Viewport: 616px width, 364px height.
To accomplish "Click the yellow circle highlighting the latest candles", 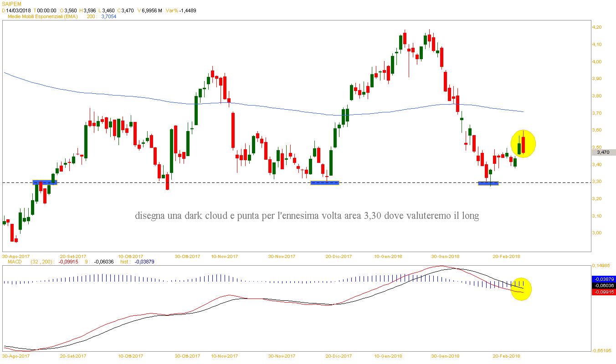I will click(x=523, y=144).
